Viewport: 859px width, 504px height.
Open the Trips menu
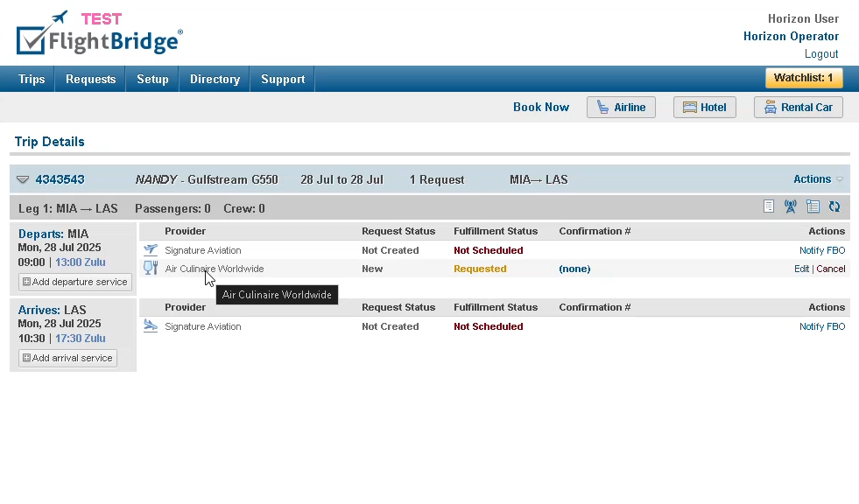coord(32,80)
